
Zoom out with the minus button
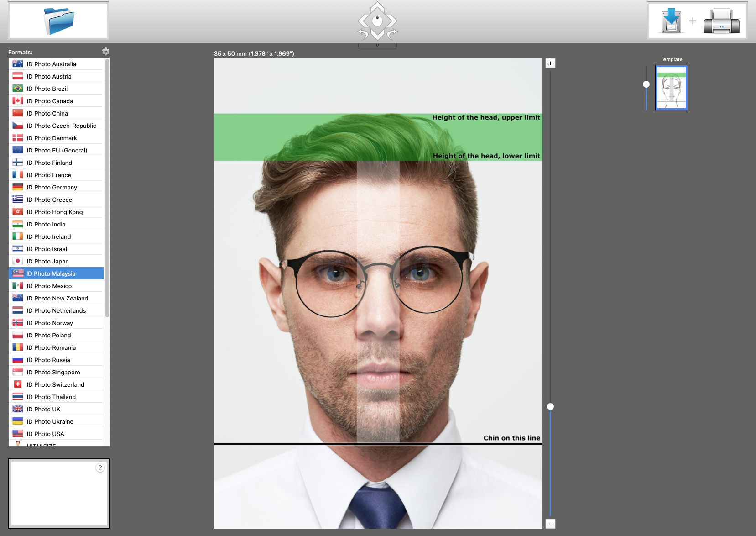tap(550, 524)
